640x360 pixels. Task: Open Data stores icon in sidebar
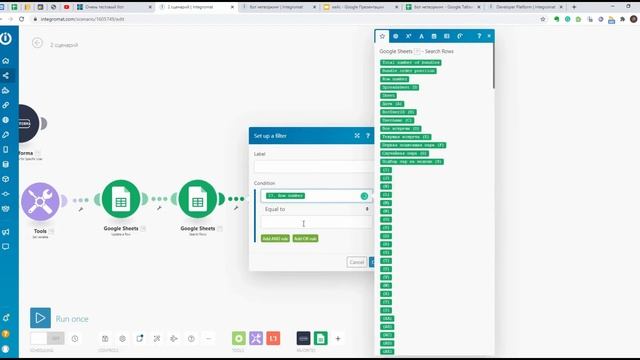pyautogui.click(x=6, y=164)
